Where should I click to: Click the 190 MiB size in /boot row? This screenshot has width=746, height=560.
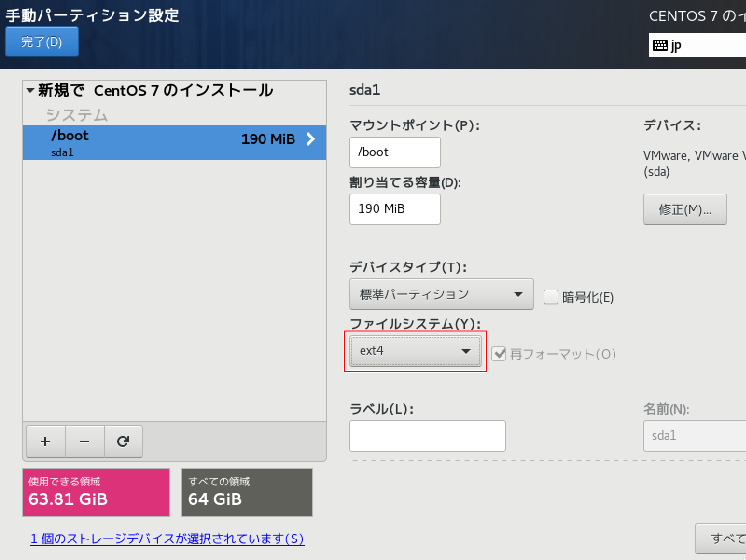point(268,139)
